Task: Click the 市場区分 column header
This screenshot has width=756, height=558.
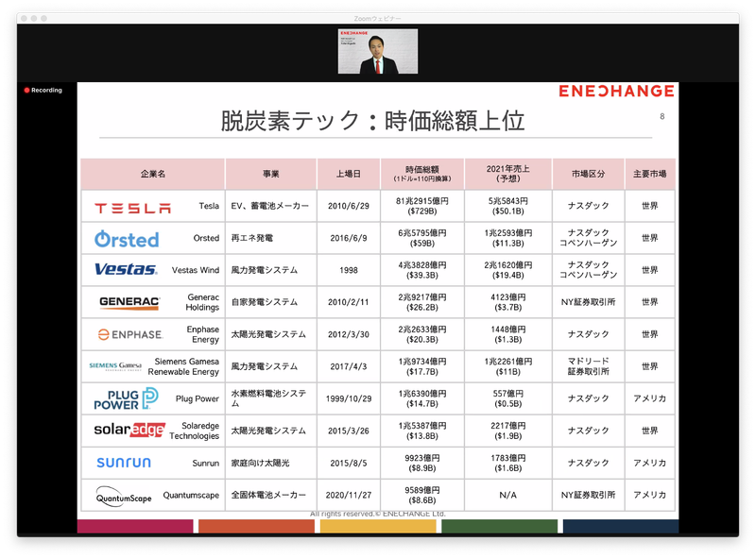Action: click(x=588, y=174)
